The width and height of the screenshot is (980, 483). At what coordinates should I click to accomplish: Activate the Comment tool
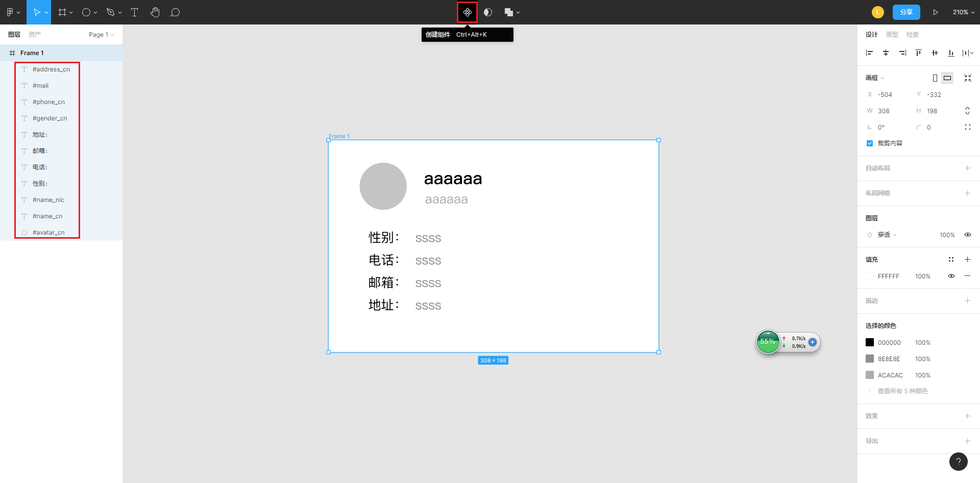pos(175,12)
